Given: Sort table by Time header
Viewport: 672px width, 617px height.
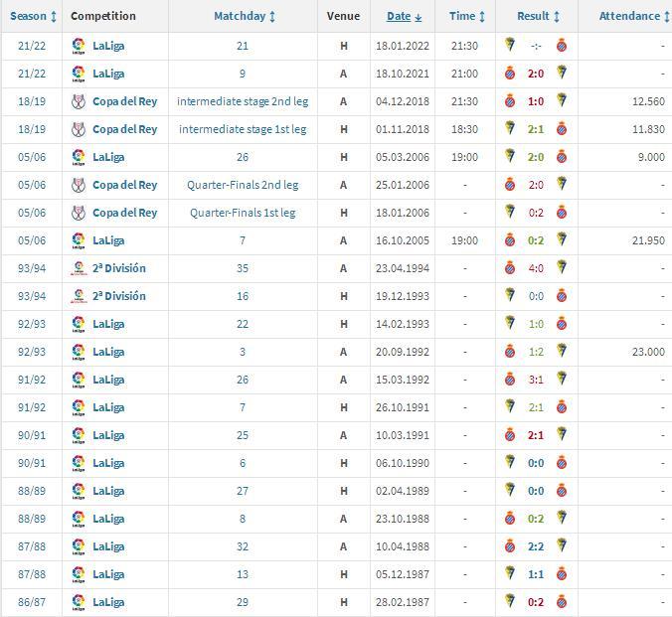Looking at the screenshot, I should point(466,16).
